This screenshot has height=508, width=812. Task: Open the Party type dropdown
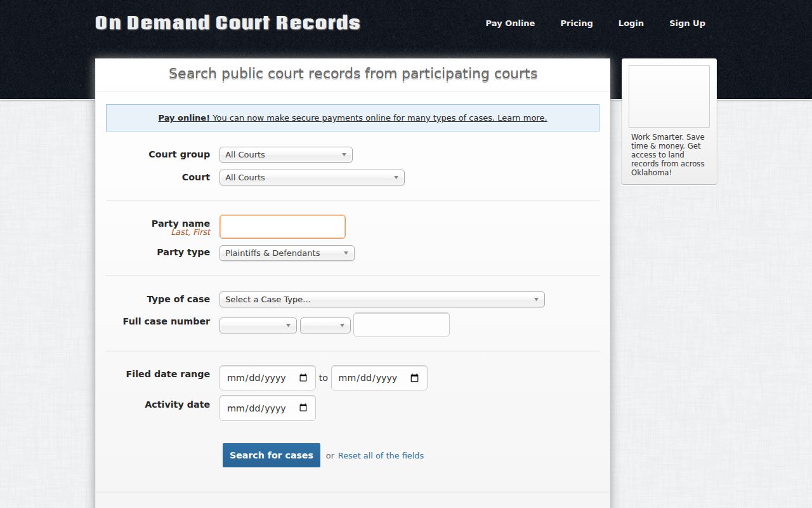click(x=287, y=253)
